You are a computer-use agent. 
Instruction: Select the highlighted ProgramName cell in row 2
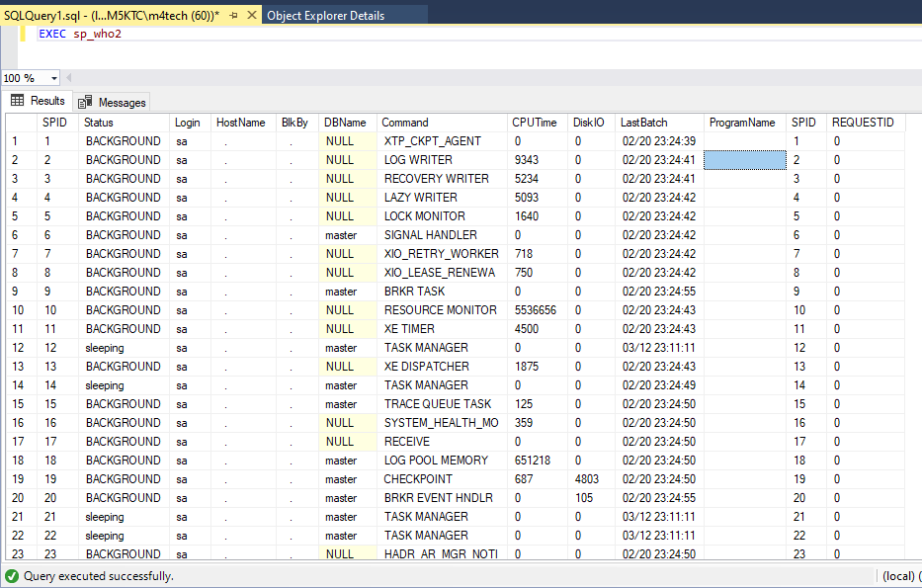[x=744, y=160]
